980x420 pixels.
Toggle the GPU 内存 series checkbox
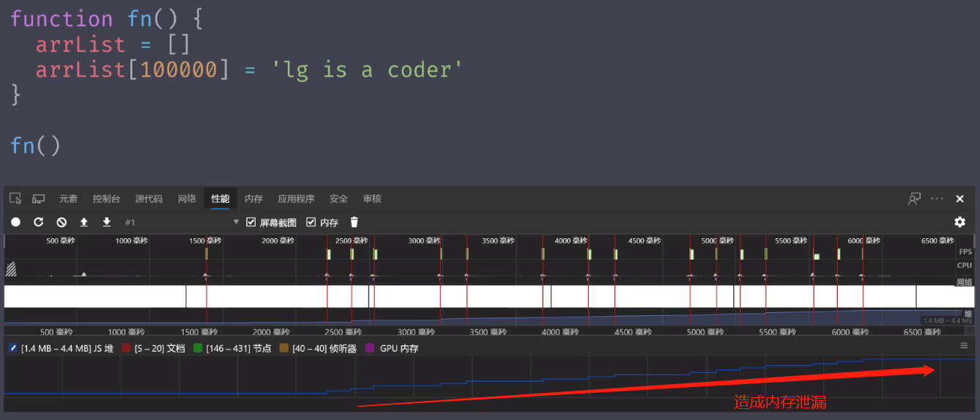click(x=370, y=349)
